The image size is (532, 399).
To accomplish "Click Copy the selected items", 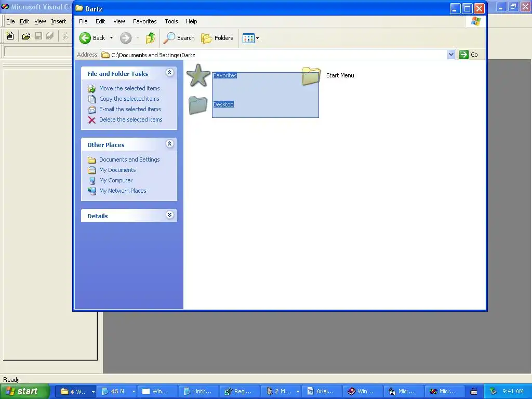I will point(129,99).
